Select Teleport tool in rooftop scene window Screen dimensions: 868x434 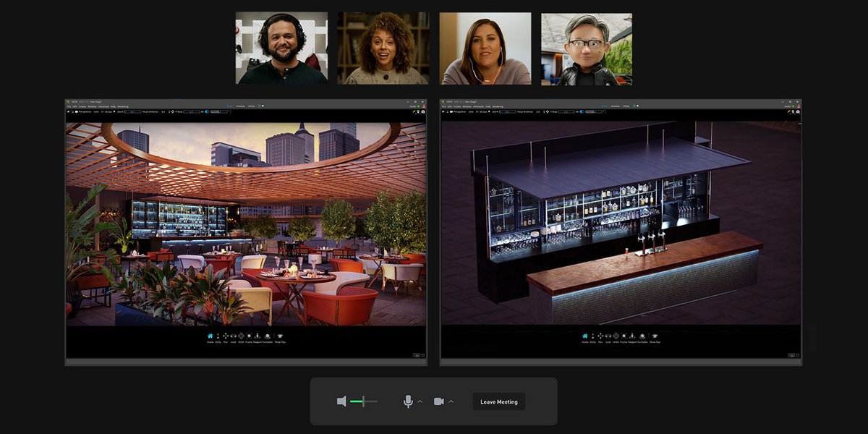click(x=258, y=337)
